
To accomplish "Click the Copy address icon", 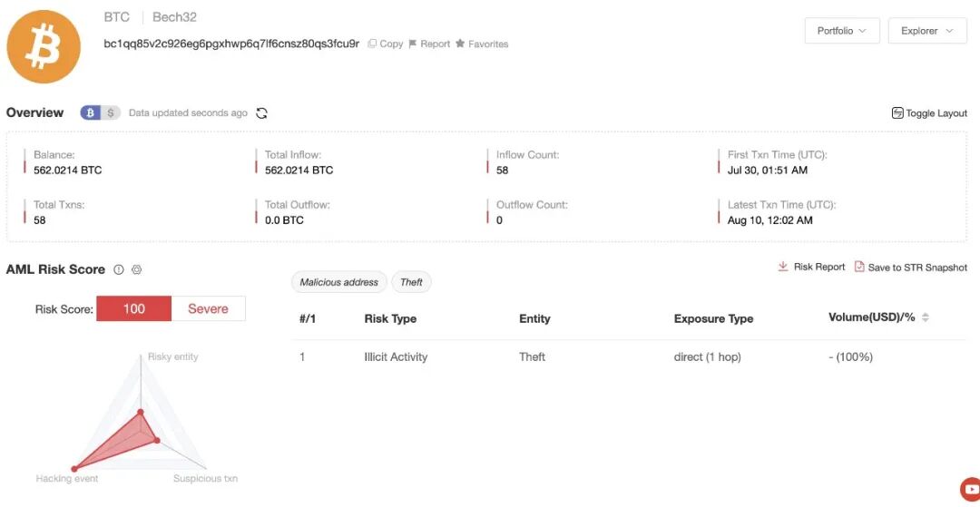I will [x=372, y=44].
